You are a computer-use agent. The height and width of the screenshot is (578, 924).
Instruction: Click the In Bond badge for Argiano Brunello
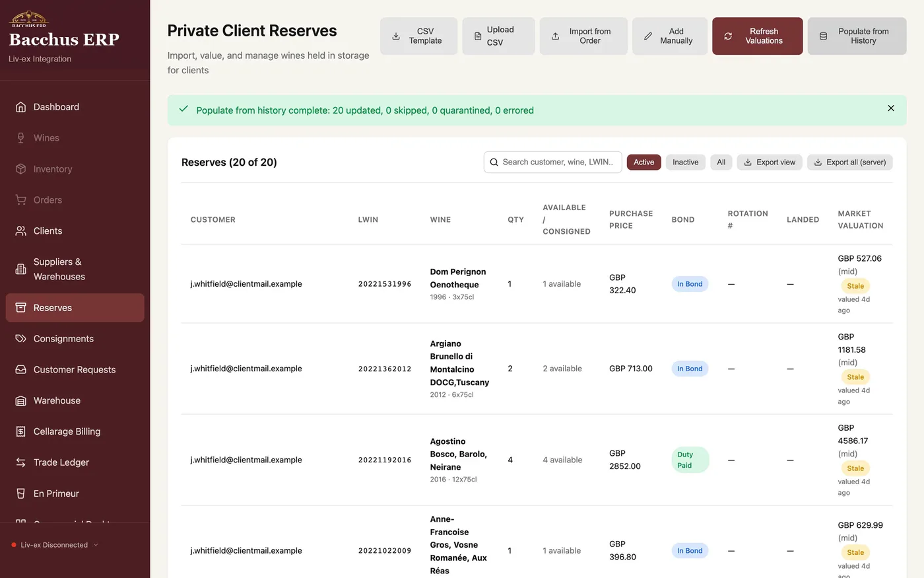click(690, 369)
